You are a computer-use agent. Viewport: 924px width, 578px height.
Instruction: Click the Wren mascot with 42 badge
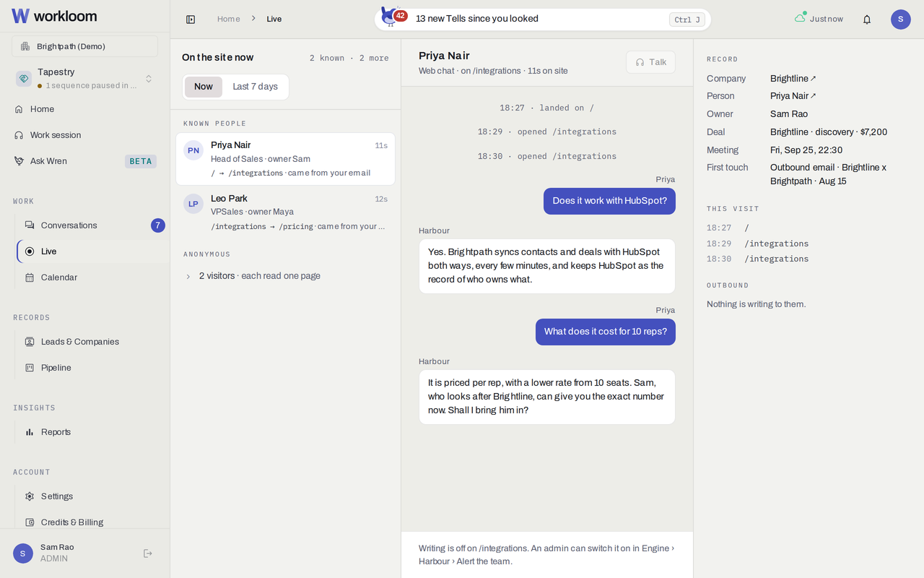click(x=393, y=16)
